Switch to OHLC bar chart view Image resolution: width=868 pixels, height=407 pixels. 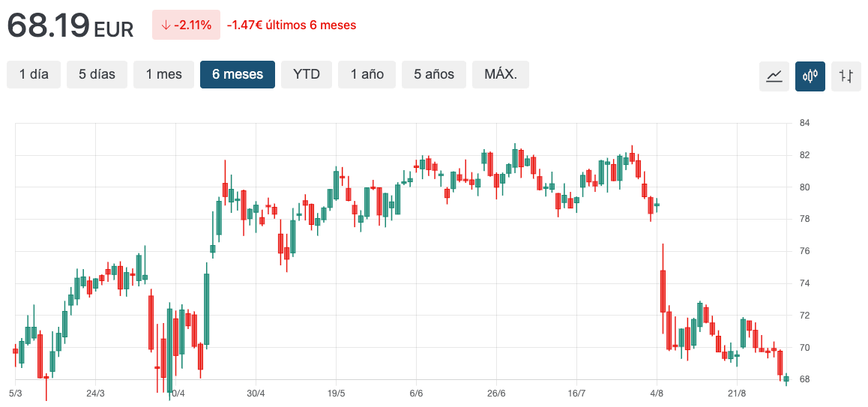coord(846,76)
